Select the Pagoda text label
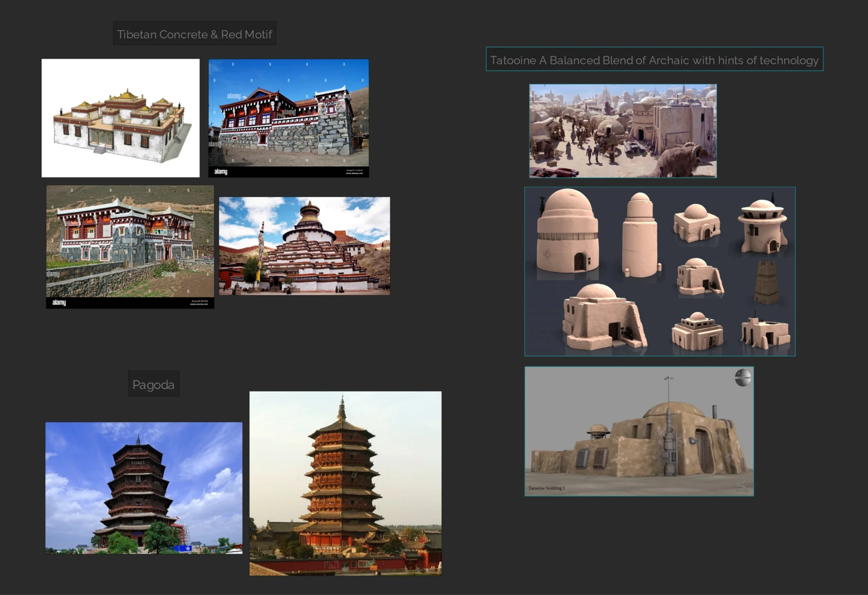This screenshot has height=595, width=868. [154, 384]
